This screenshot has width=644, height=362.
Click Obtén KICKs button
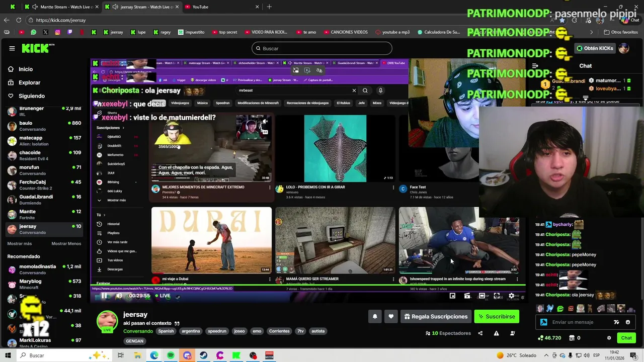click(x=595, y=48)
